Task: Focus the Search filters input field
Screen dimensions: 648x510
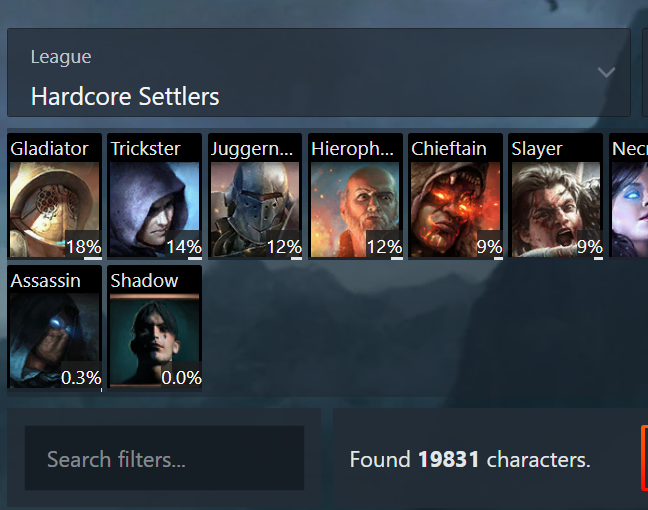Action: (x=164, y=458)
